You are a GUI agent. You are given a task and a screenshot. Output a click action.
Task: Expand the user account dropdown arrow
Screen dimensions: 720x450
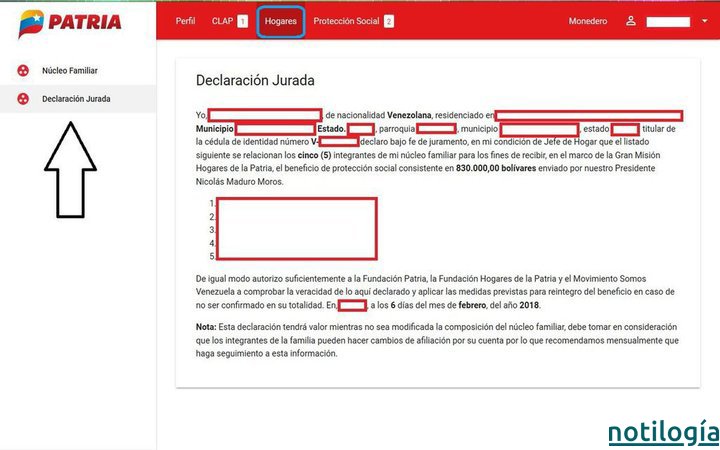704,21
